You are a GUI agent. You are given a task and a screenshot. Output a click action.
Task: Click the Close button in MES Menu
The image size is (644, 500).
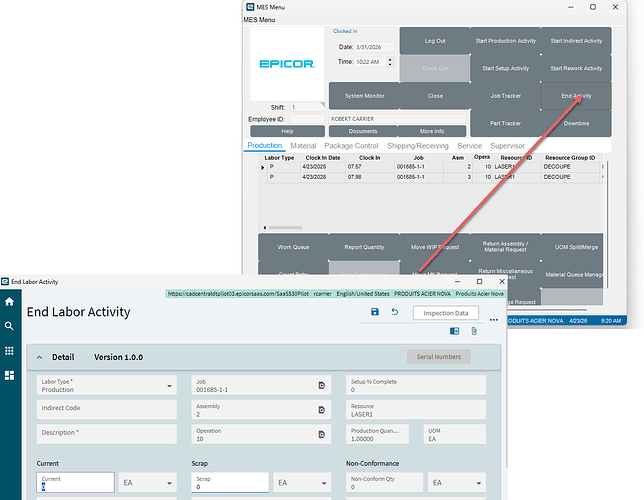click(x=435, y=96)
